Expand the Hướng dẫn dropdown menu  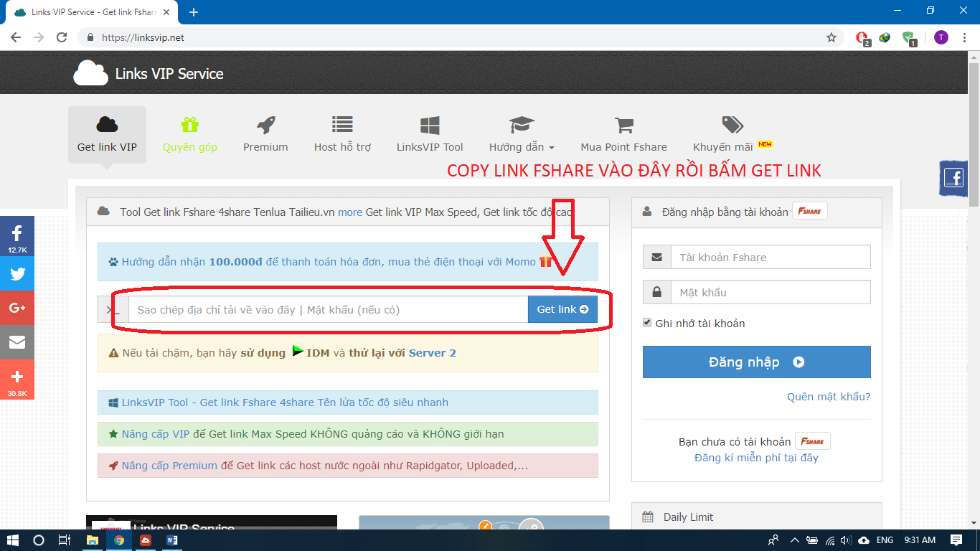(x=522, y=135)
